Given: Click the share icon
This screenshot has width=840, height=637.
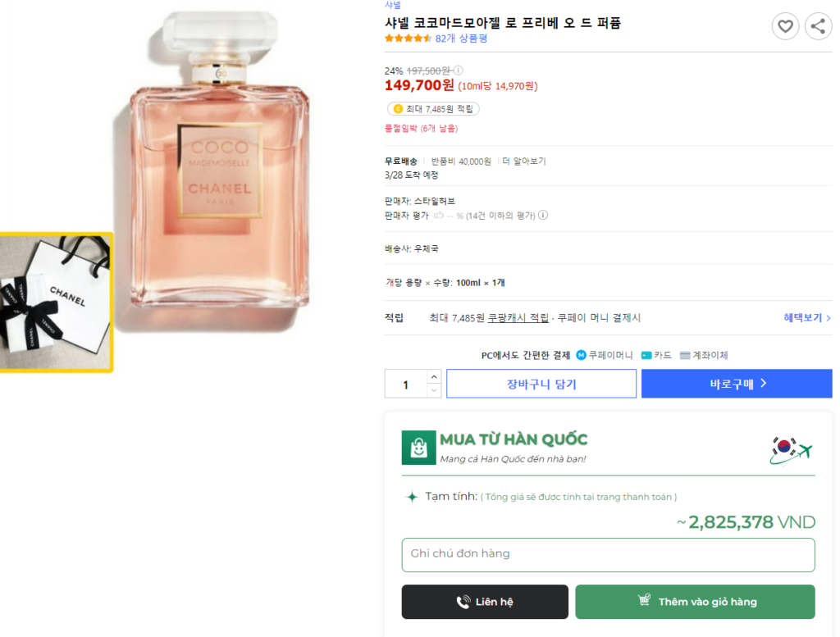Looking at the screenshot, I should (x=818, y=26).
